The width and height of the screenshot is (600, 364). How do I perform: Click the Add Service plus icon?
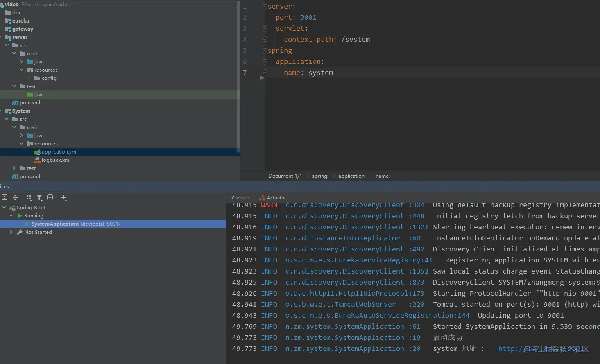click(64, 197)
